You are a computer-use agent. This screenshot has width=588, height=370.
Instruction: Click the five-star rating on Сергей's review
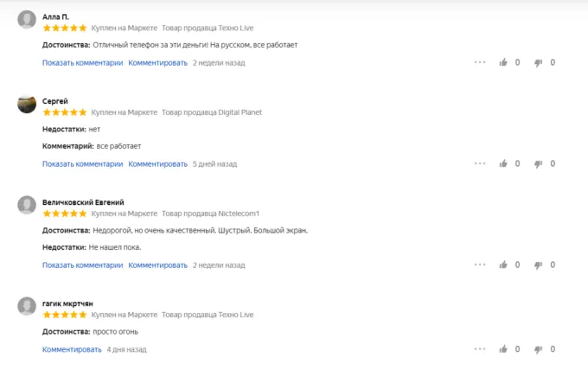click(65, 112)
